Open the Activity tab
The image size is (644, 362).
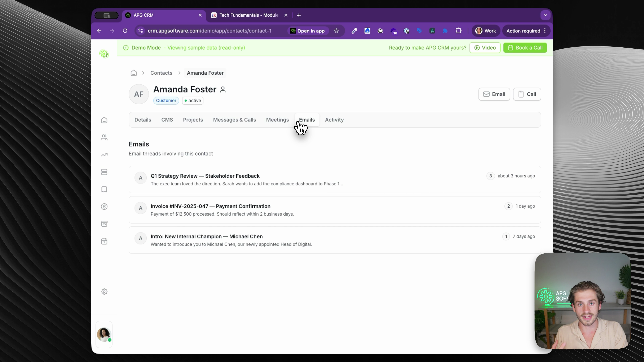334,120
